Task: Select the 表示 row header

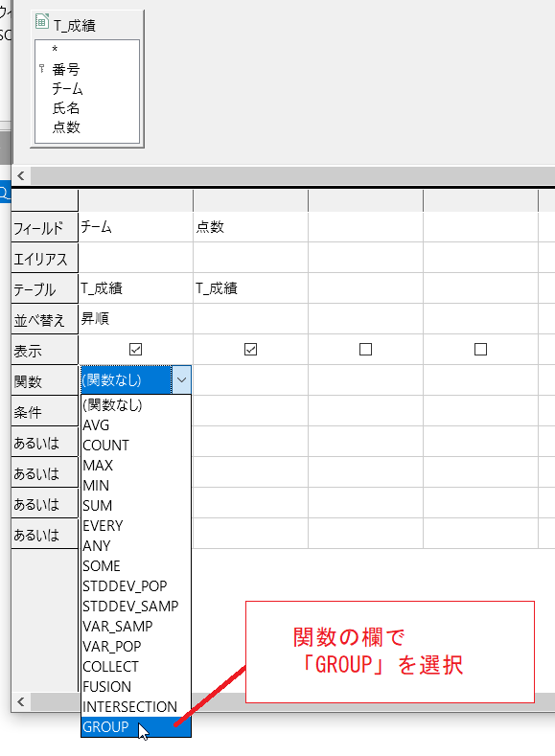Action: pyautogui.click(x=44, y=350)
